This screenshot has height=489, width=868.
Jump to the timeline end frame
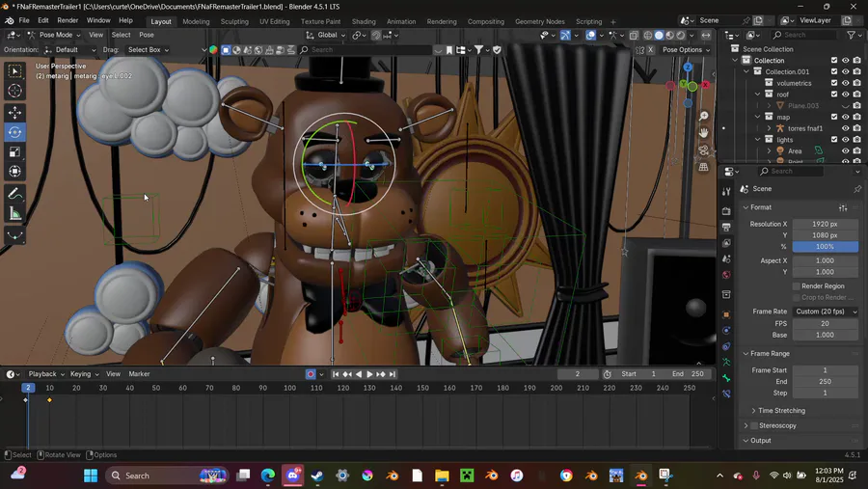pyautogui.click(x=393, y=374)
